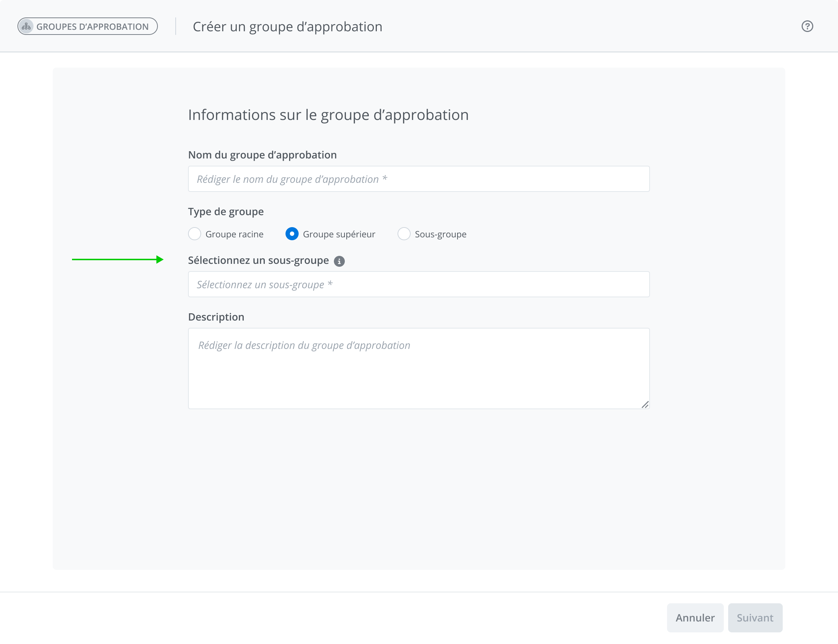Click the hierarchy icon in the breadcrumb pill
Screen dimensions: 838x644
tap(26, 27)
